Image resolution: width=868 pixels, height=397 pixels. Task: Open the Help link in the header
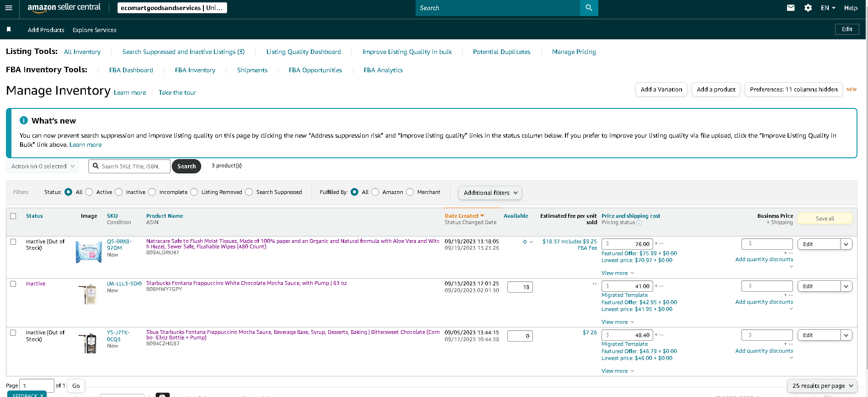click(x=851, y=8)
